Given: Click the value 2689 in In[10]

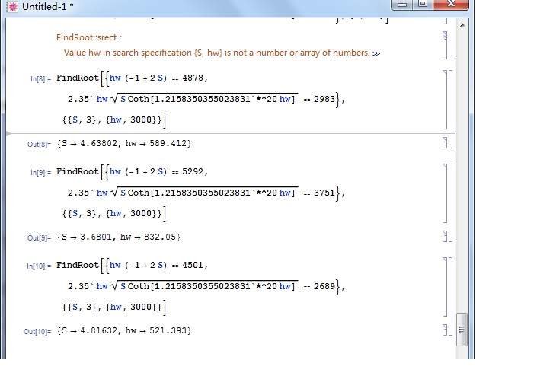Looking at the screenshot, I should click(324, 286).
